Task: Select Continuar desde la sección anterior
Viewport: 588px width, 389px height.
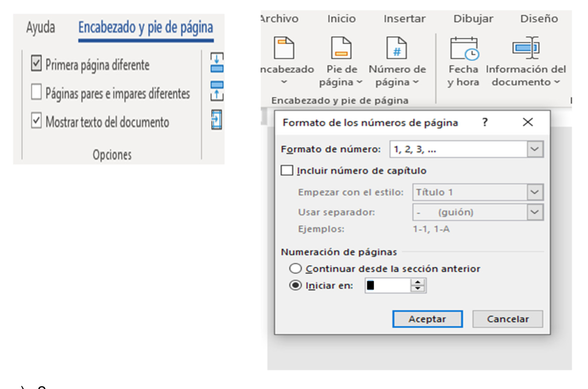Action: coord(296,269)
